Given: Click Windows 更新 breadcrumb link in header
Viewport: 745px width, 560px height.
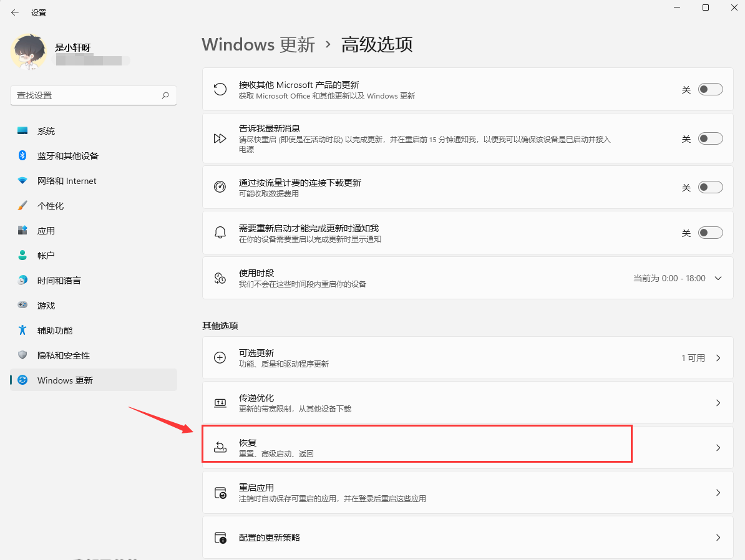Looking at the screenshot, I should tap(258, 45).
